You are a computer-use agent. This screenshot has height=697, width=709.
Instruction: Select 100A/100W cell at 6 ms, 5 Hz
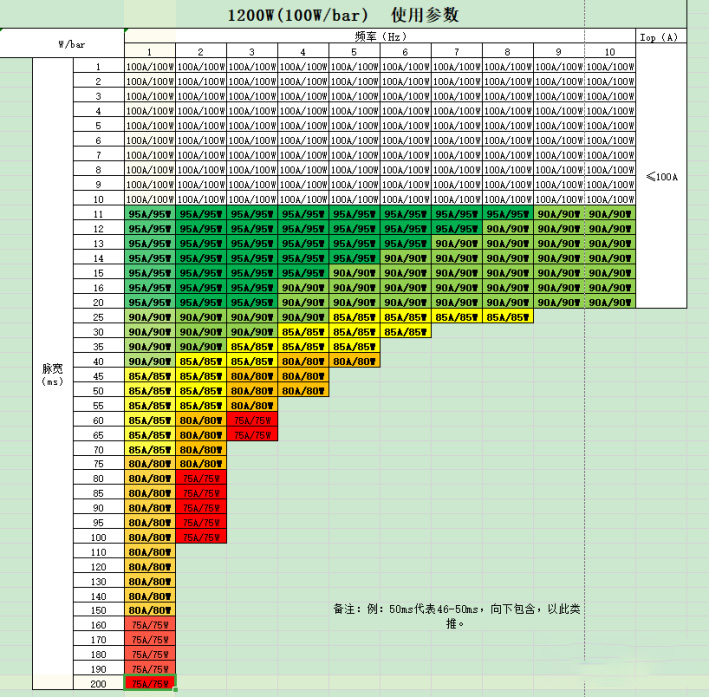tap(354, 140)
